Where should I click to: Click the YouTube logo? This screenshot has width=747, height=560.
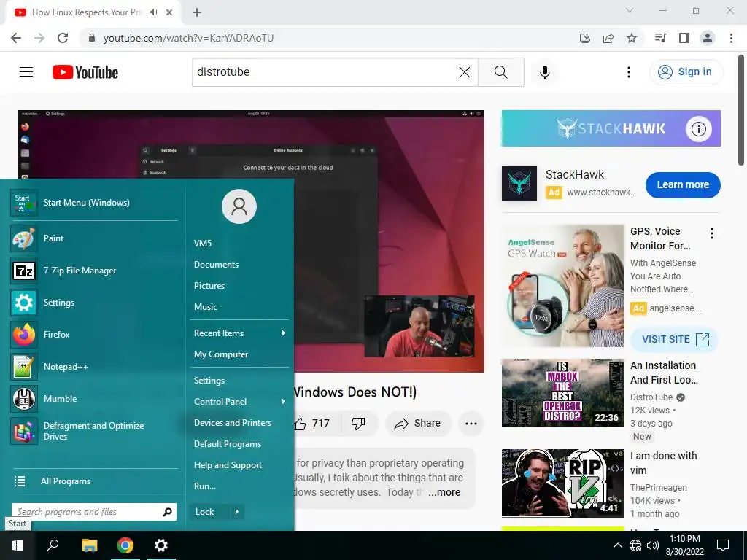pos(85,72)
